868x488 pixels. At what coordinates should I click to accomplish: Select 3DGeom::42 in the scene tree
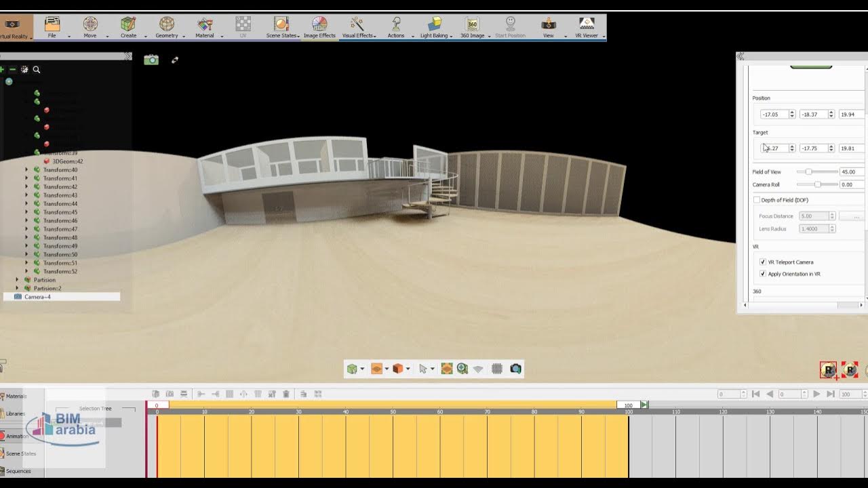68,161
